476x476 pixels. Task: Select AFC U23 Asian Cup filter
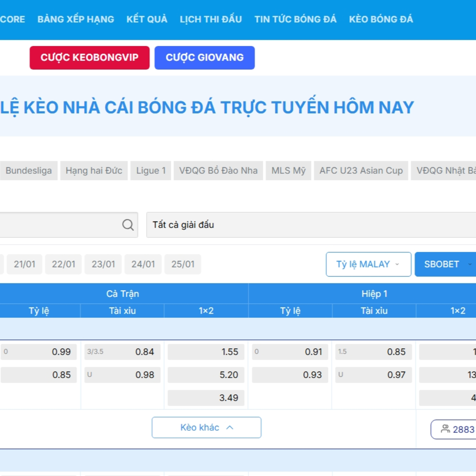(361, 171)
